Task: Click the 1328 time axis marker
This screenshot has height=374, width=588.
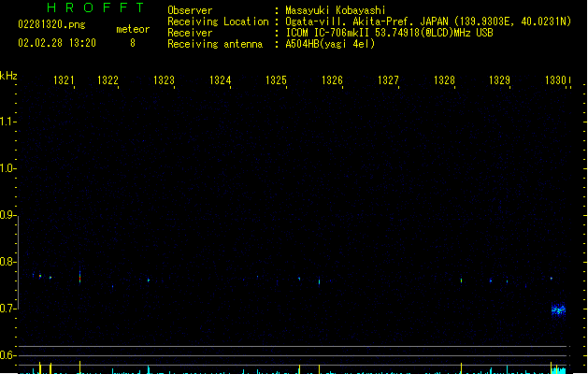Action: pyautogui.click(x=444, y=80)
